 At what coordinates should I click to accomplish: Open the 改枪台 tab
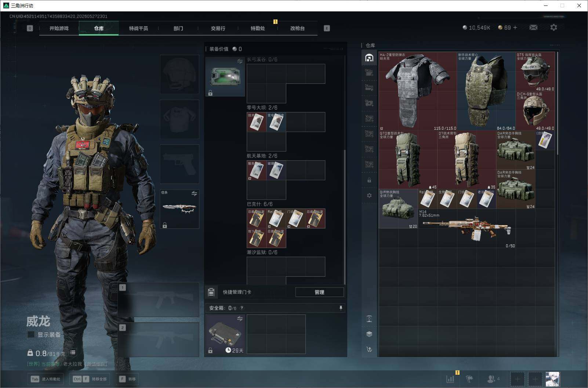297,28
